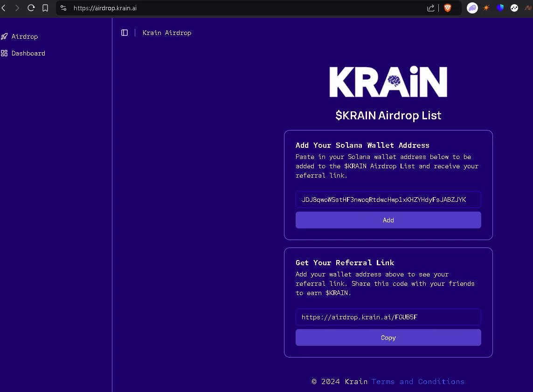The width and height of the screenshot is (533, 392).
Task: Go forward using the browser forward arrow
Action: click(17, 8)
